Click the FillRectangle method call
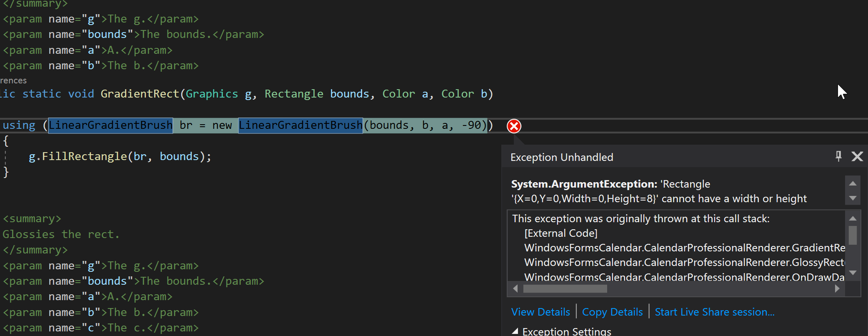The image size is (868, 336). tap(84, 156)
